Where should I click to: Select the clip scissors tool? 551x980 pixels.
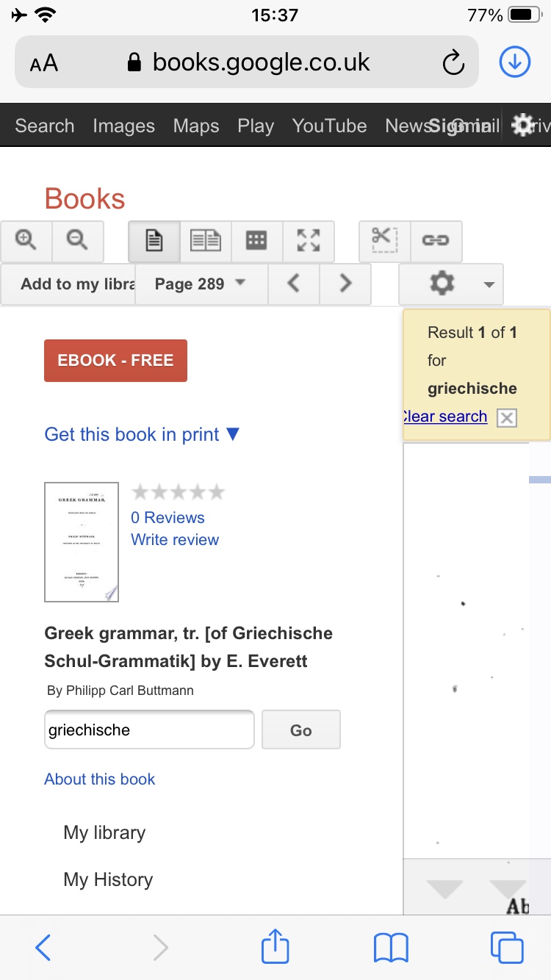click(x=384, y=241)
